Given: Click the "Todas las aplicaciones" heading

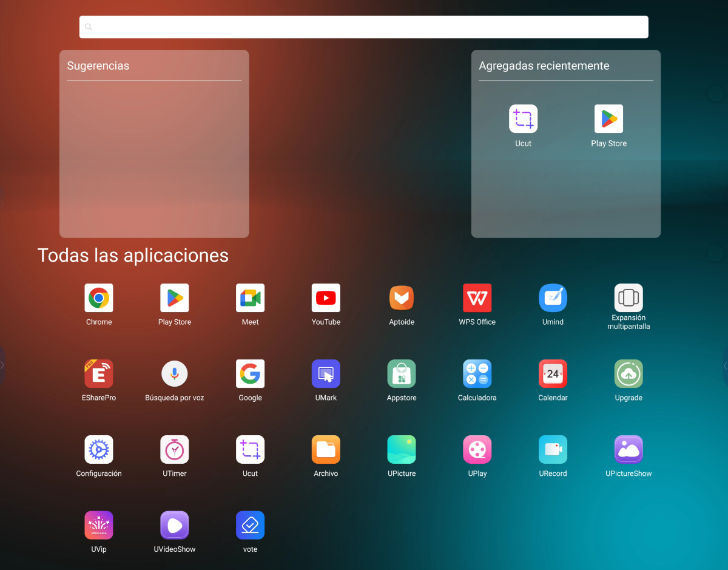Looking at the screenshot, I should tap(133, 256).
